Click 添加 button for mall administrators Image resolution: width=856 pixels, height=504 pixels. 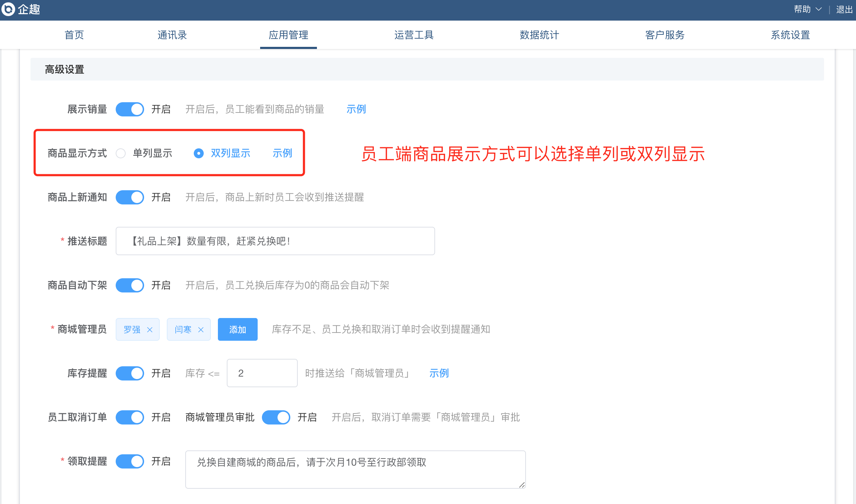coord(237,330)
